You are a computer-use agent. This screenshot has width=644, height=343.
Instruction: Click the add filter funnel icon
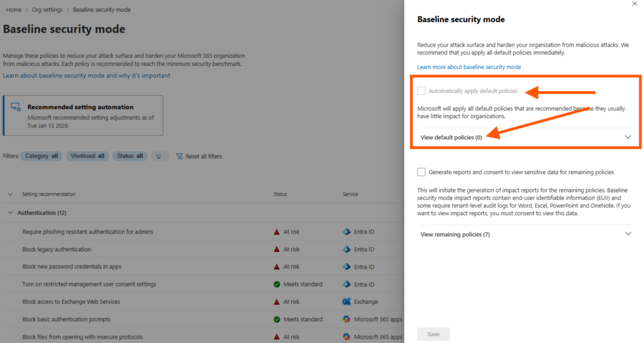pos(160,156)
